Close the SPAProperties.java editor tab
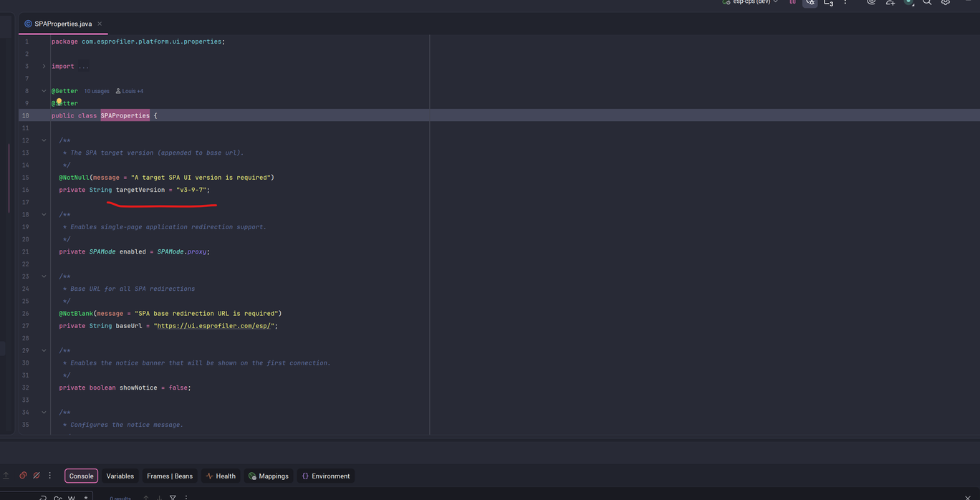Viewport: 980px width, 500px height. click(100, 24)
